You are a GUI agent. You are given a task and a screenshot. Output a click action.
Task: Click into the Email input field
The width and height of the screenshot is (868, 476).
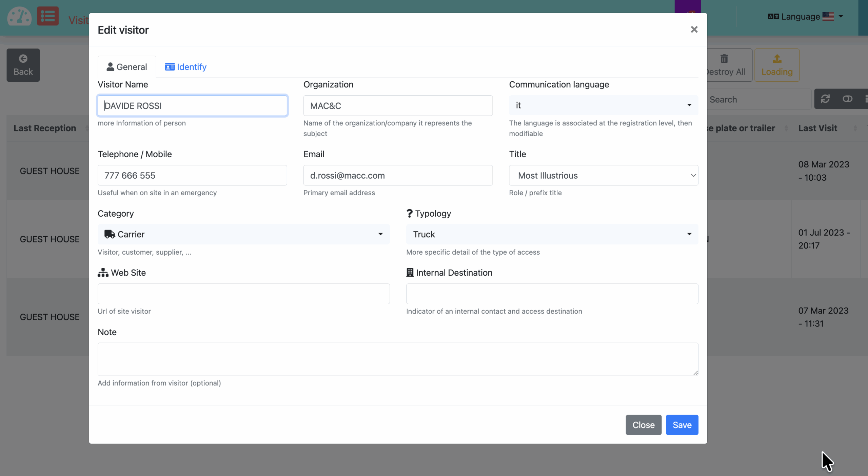(398, 175)
